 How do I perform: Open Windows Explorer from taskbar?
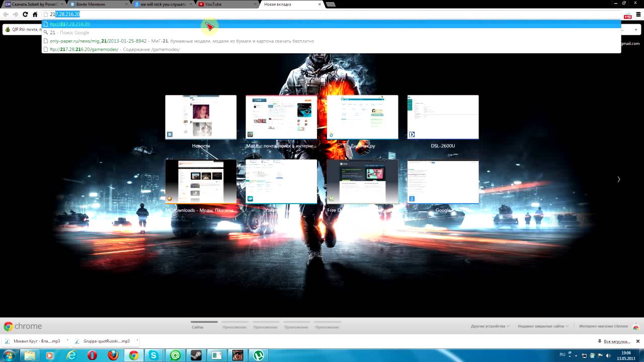click(30, 355)
